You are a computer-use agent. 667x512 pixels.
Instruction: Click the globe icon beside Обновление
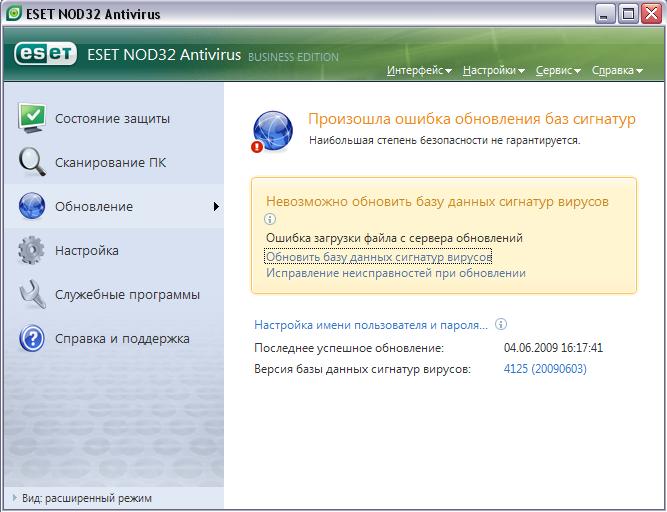[32, 206]
